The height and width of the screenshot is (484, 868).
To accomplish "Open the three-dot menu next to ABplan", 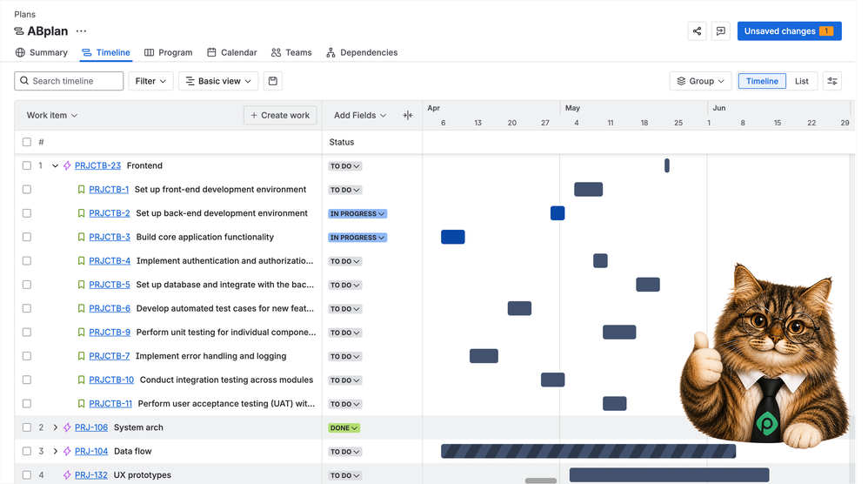I will (x=82, y=31).
